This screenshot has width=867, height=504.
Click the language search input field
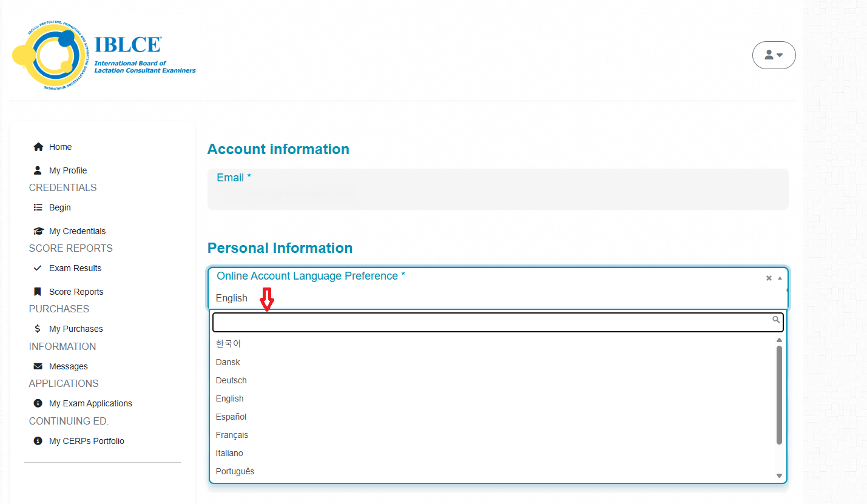pyautogui.click(x=491, y=322)
